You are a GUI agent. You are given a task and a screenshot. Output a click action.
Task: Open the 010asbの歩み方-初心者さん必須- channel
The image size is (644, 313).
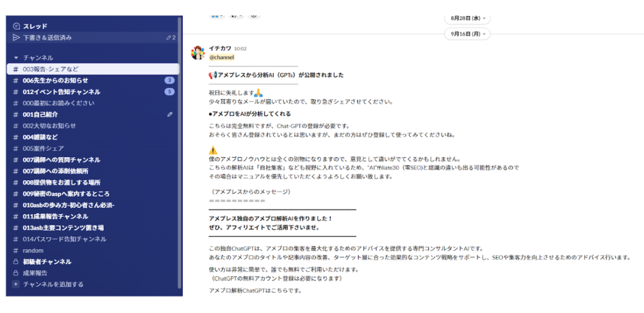click(x=93, y=205)
